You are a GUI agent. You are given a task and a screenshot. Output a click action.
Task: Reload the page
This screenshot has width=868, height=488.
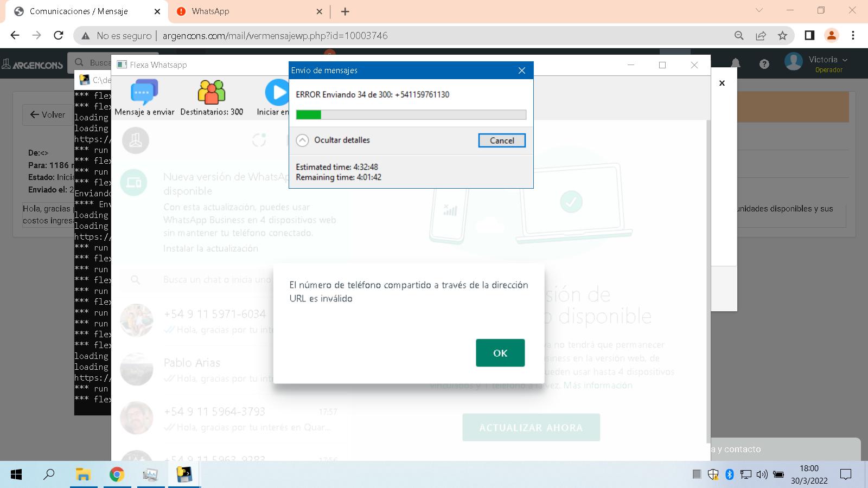pyautogui.click(x=59, y=35)
